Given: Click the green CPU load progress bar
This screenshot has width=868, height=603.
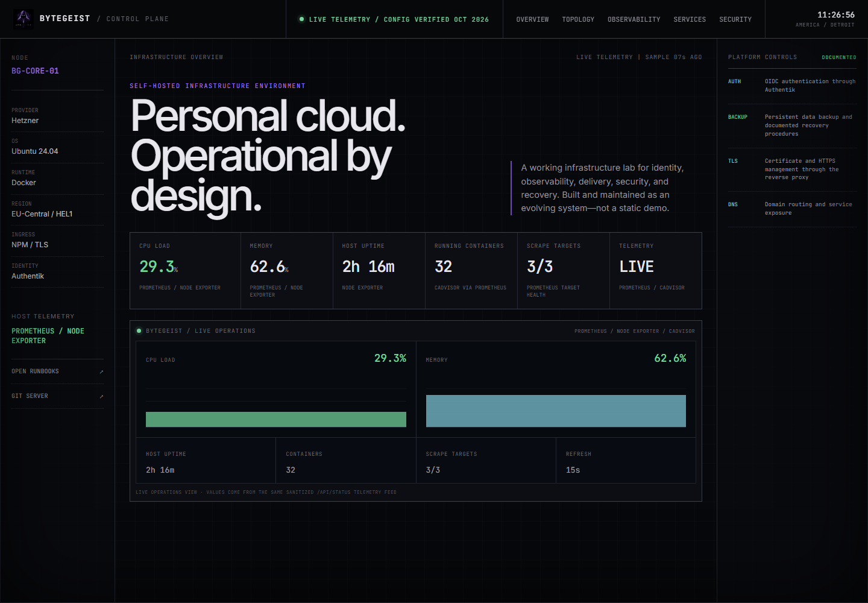Looking at the screenshot, I should point(276,419).
